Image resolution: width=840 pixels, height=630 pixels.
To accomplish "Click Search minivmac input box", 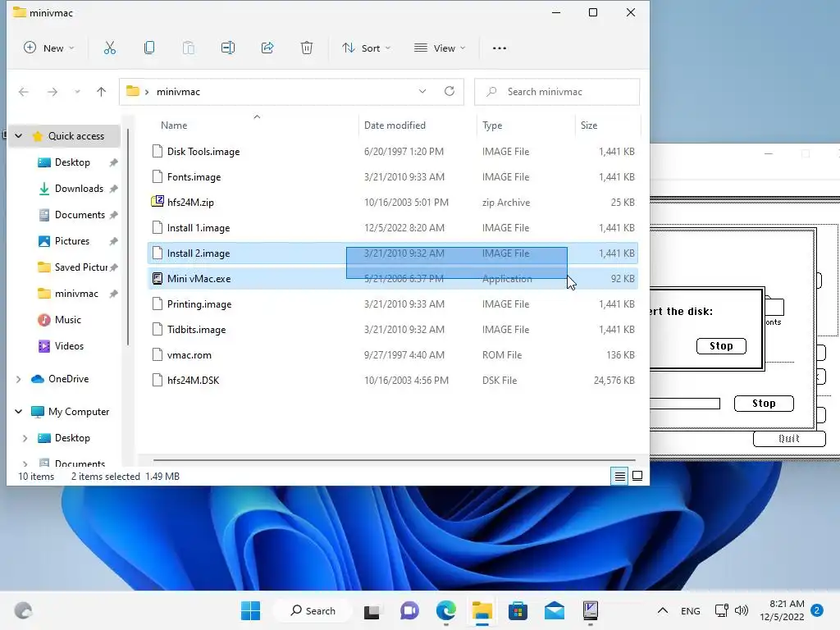I will click(557, 92).
